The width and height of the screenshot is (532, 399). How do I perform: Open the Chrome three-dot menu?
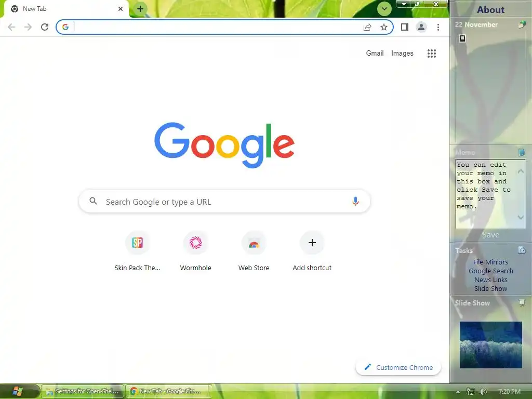tap(438, 27)
